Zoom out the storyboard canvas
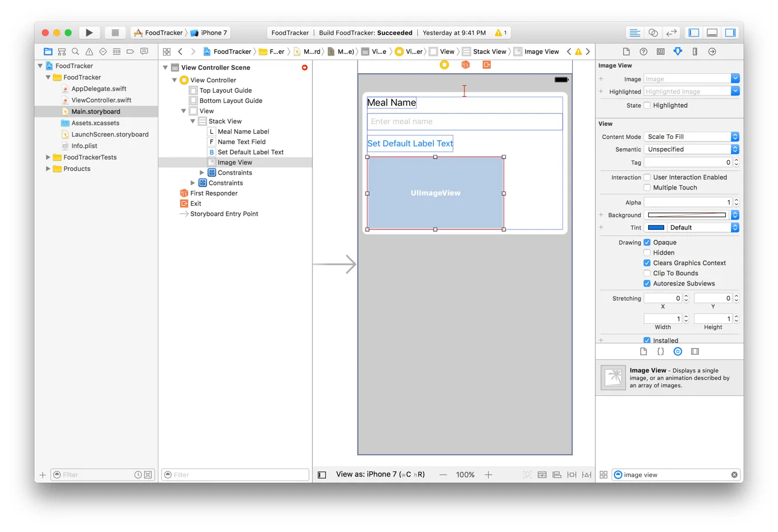Image resolution: width=778 pixels, height=532 pixels. [443, 475]
